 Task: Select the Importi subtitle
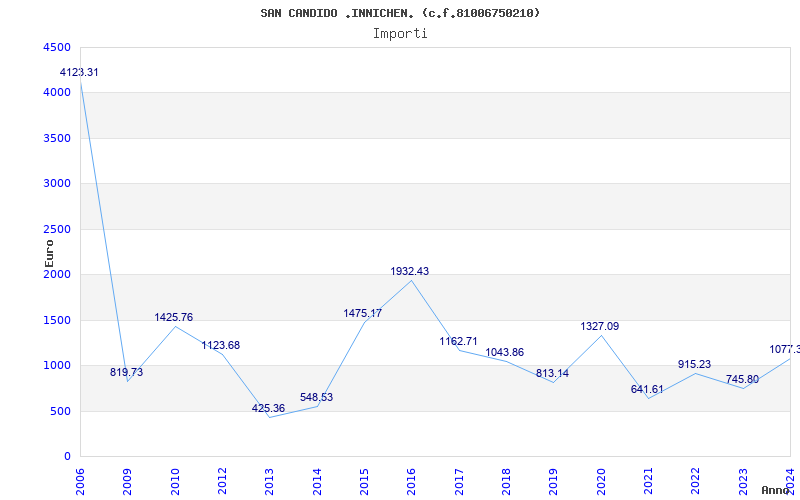(400, 34)
